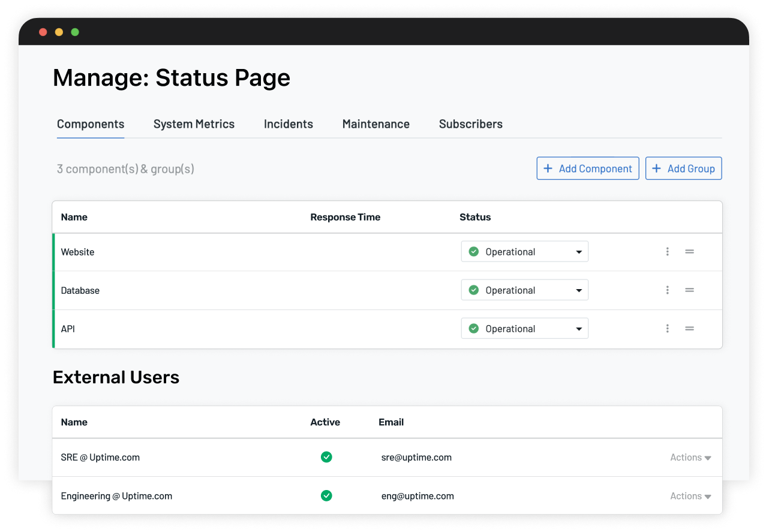The width and height of the screenshot is (766, 532).
Task: Click the reorder handle on API row
Action: tap(690, 329)
